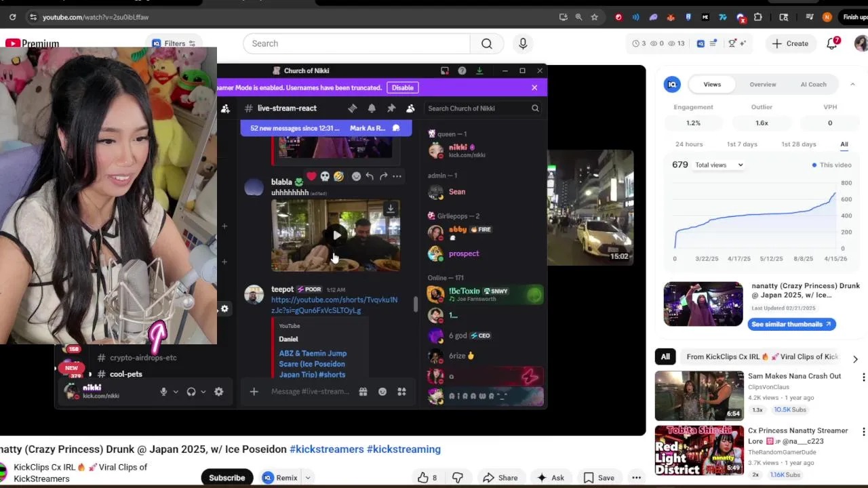Open the add reaction smiley picker
This screenshot has width=868, height=488.
point(356,176)
